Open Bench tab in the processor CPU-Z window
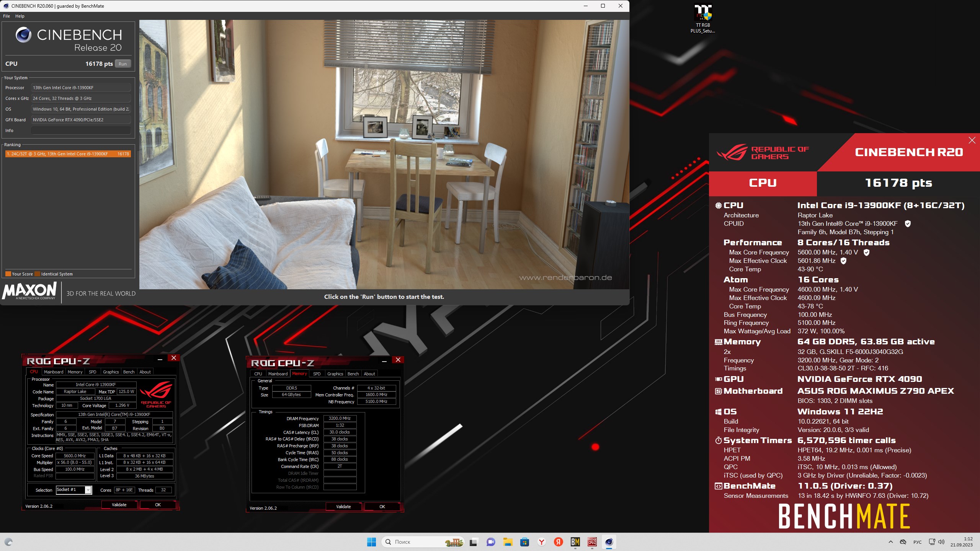 [129, 372]
